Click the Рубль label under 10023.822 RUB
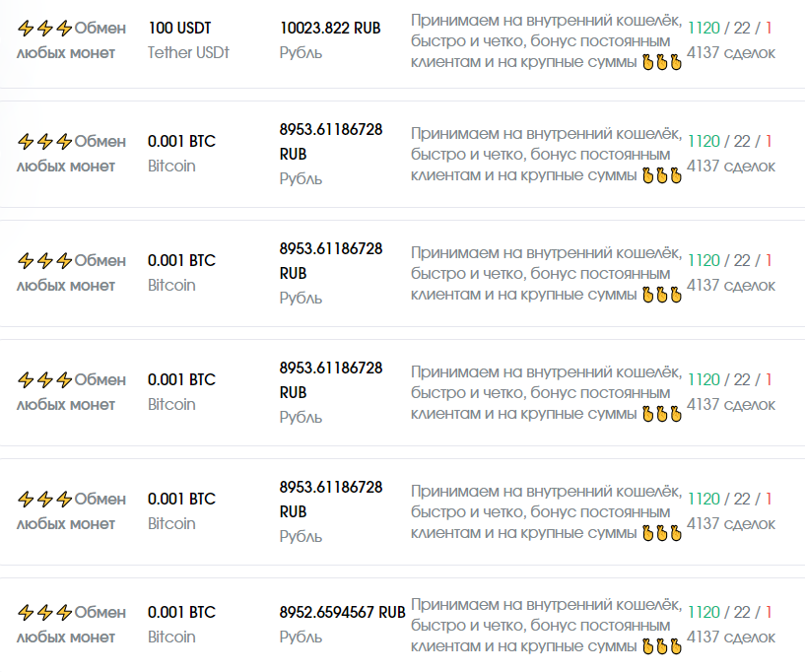This screenshot has height=672, width=805. [x=301, y=52]
